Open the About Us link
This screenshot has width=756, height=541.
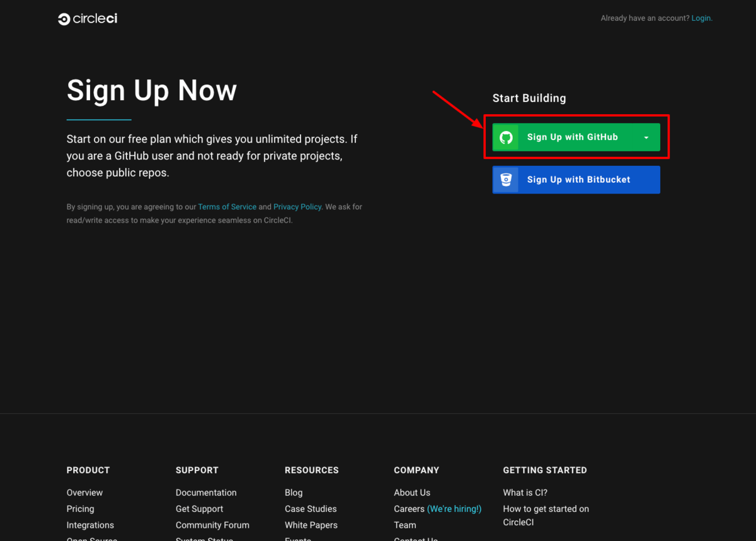coord(412,492)
